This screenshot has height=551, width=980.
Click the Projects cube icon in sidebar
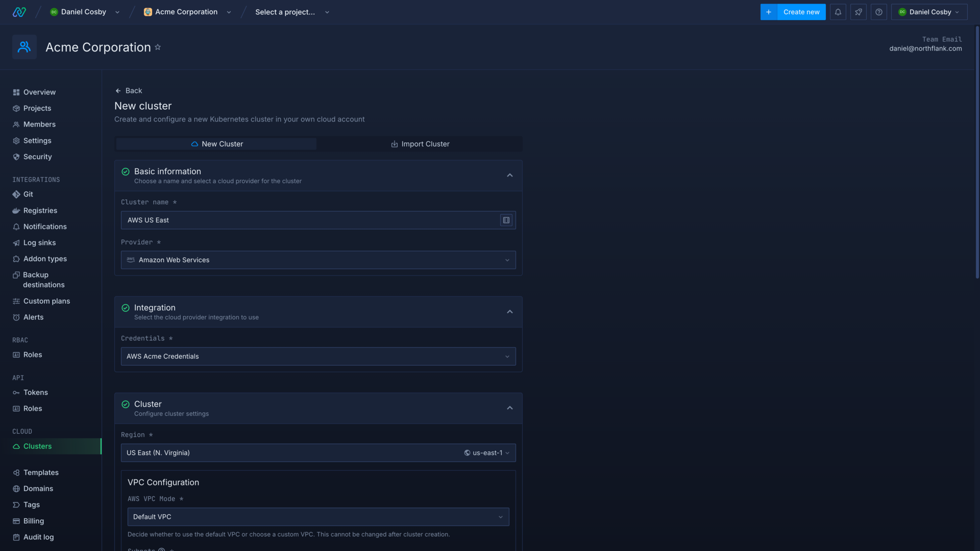click(16, 108)
